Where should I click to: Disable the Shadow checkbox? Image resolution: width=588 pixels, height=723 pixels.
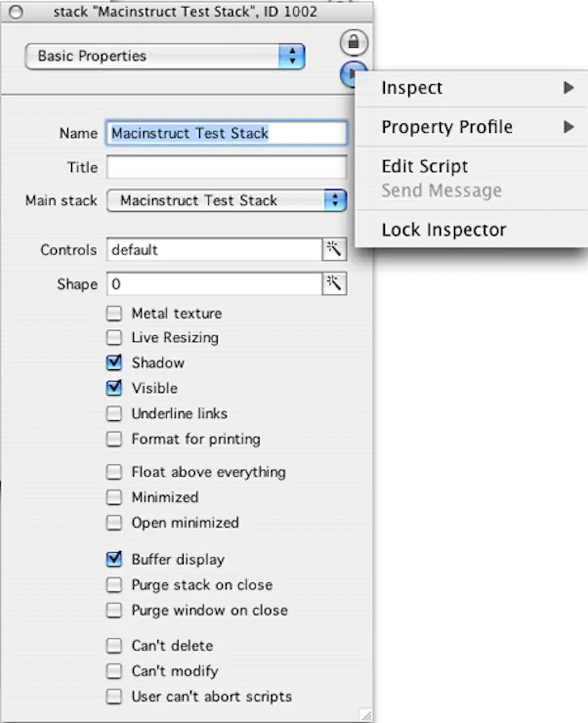coord(114,363)
